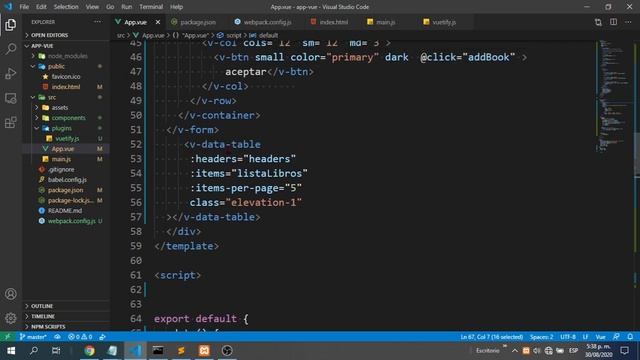Open OBS Studio from taskbar
Viewport: 640px width, 360px height.
click(x=227, y=351)
